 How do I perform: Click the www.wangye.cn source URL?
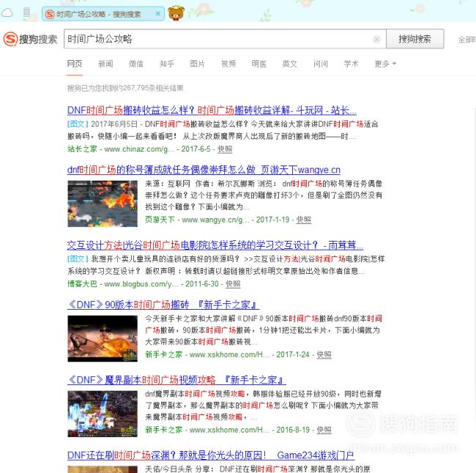tap(215, 220)
